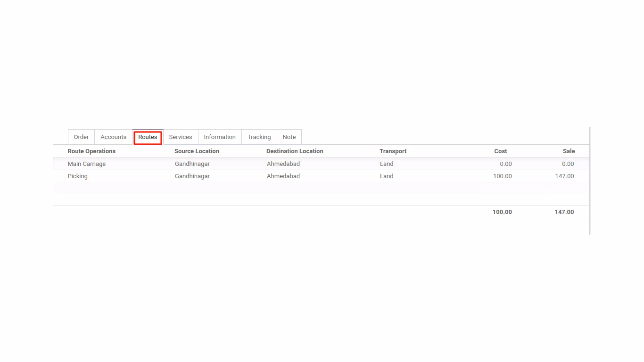Click the total sale 147.00 footer
This screenshot has height=362, width=644.
tap(564, 212)
